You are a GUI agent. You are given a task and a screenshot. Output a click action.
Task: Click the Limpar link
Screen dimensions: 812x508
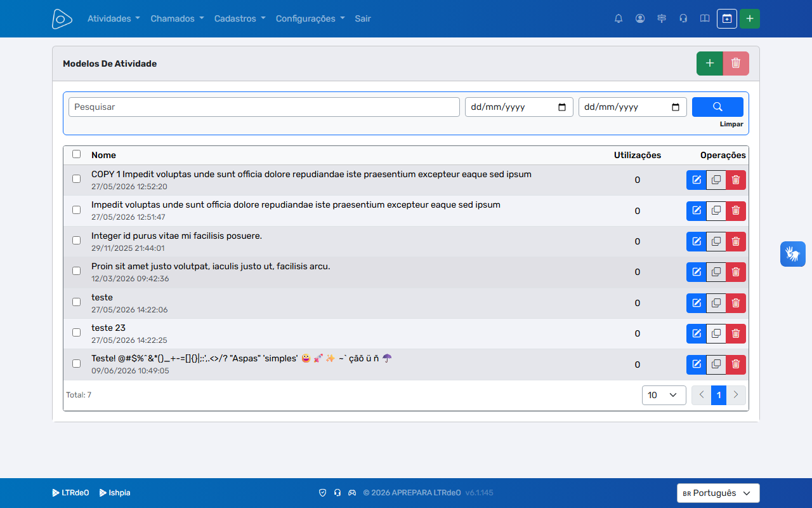(x=731, y=124)
